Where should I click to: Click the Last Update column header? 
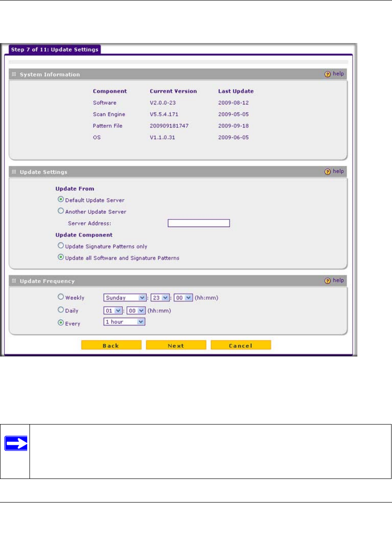(x=236, y=91)
